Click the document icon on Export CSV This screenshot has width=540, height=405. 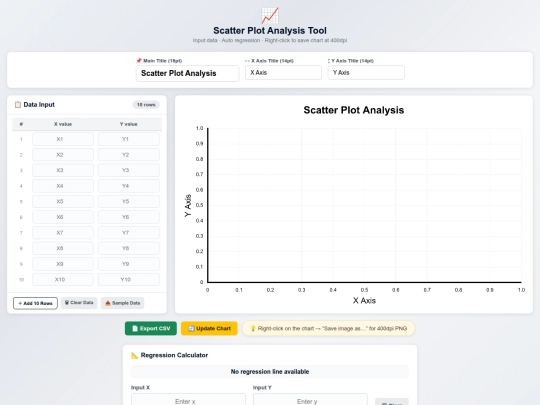[x=135, y=329]
